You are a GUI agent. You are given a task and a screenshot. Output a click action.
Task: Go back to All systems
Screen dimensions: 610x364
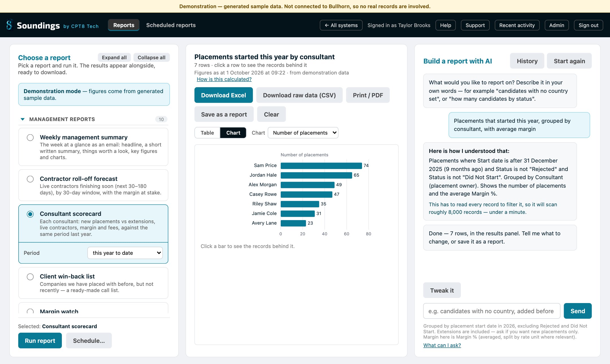[341, 25]
